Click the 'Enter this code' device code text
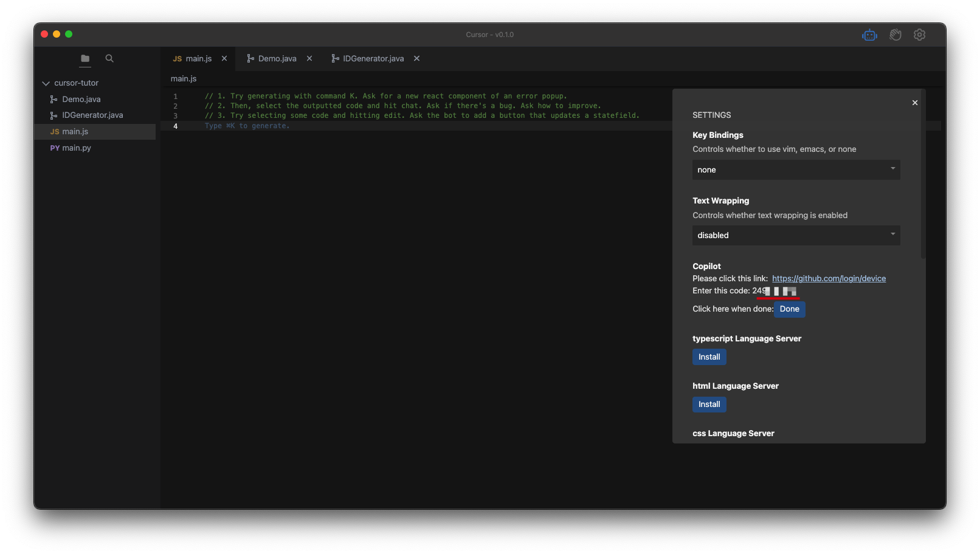The height and width of the screenshot is (554, 980). [744, 291]
